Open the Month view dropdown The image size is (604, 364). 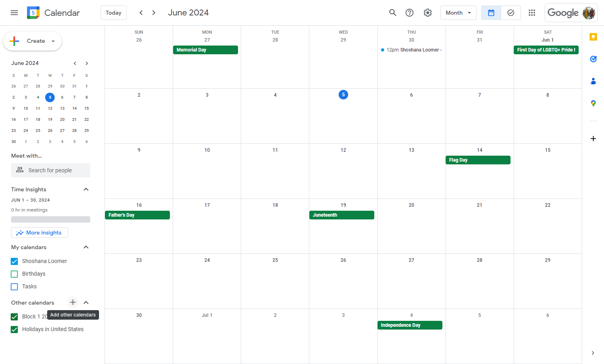click(x=458, y=13)
